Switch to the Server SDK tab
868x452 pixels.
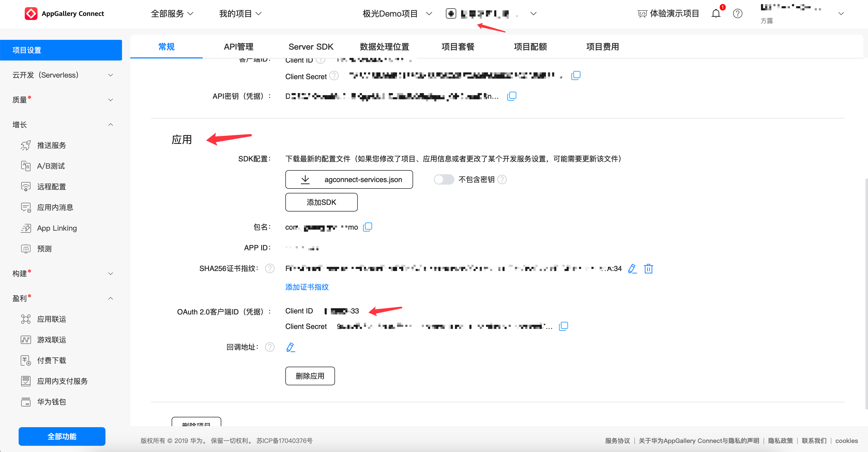311,47
